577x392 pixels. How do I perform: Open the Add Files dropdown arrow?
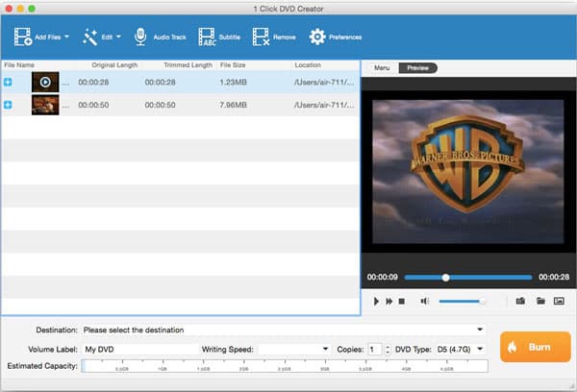click(66, 37)
